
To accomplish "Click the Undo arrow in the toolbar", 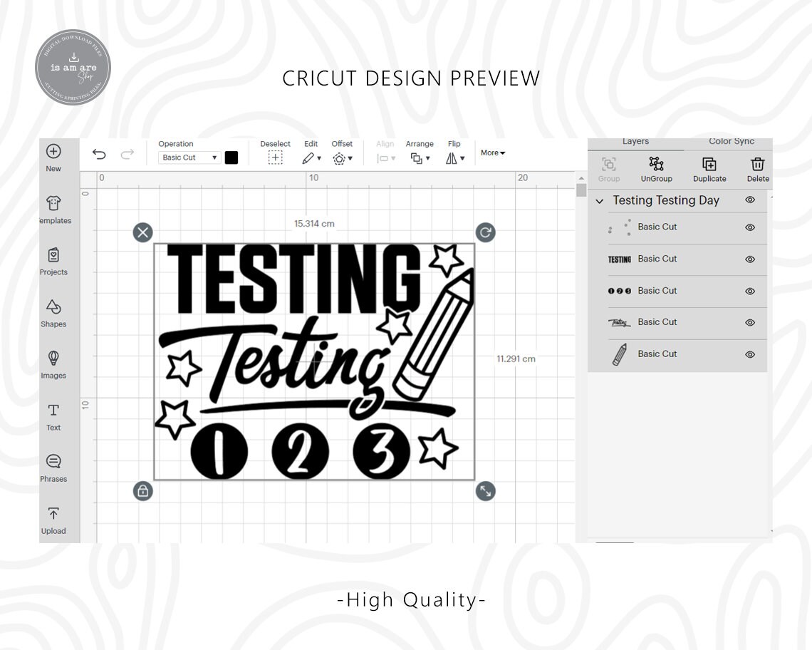I will (x=99, y=154).
